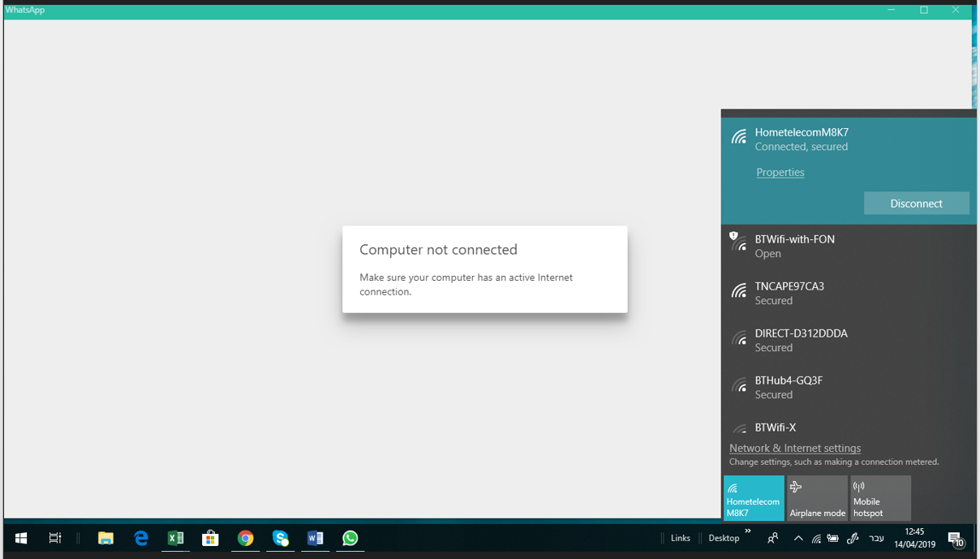Open the Links toolbar in taskbar

click(x=680, y=538)
